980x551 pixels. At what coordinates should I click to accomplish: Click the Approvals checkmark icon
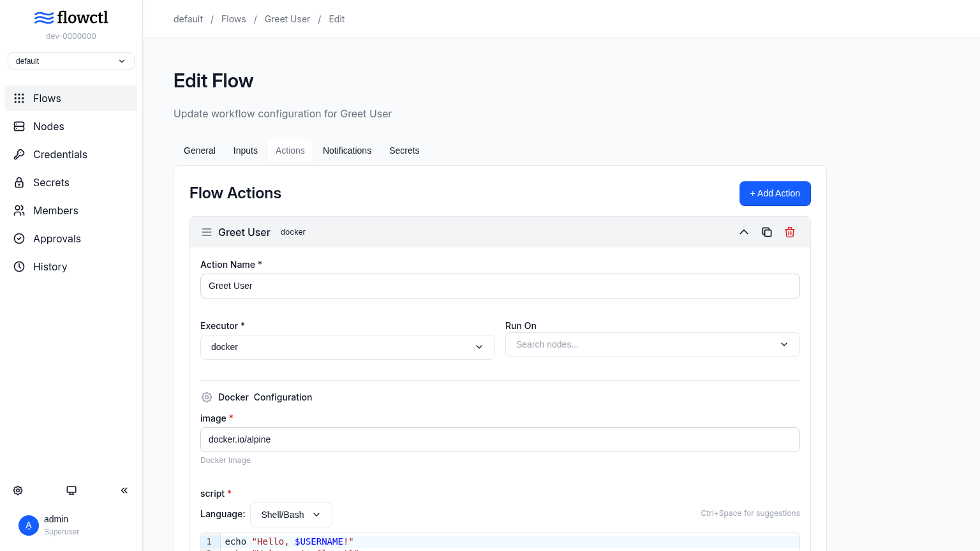[x=19, y=239]
